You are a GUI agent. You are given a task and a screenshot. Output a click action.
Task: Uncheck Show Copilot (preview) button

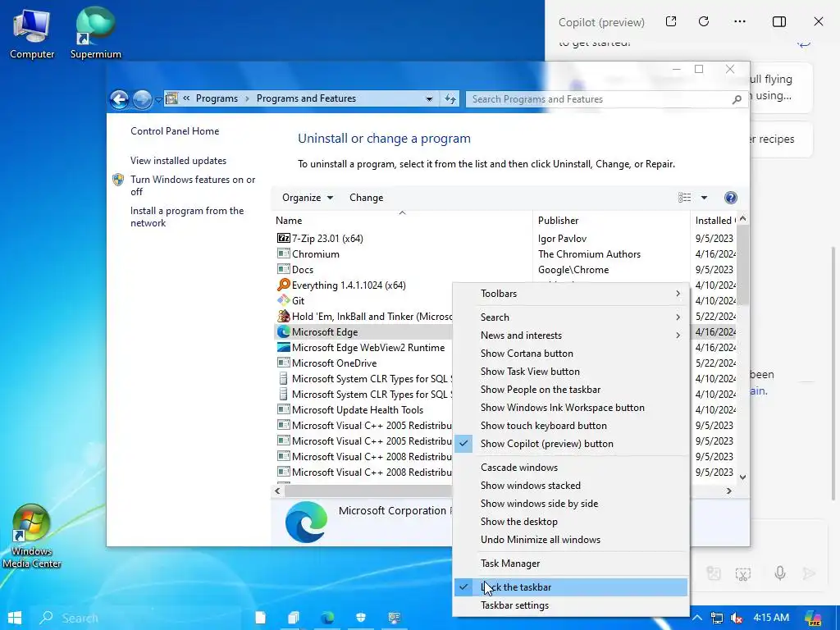point(571,444)
